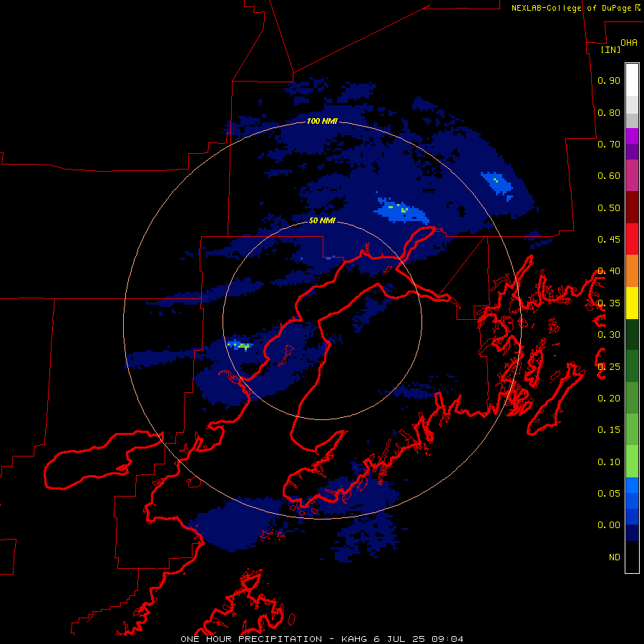This screenshot has width=644, height=644.
Task: Select the dark purple legend swatch
Action: click(x=632, y=152)
